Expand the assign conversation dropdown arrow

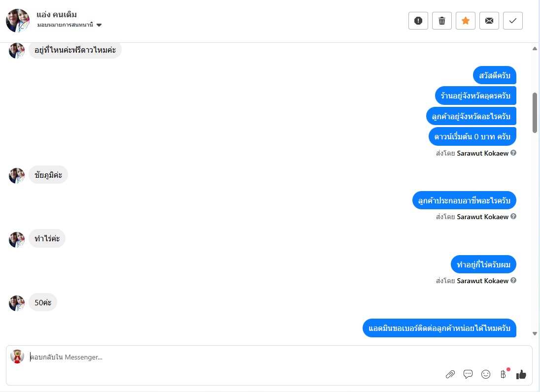99,25
